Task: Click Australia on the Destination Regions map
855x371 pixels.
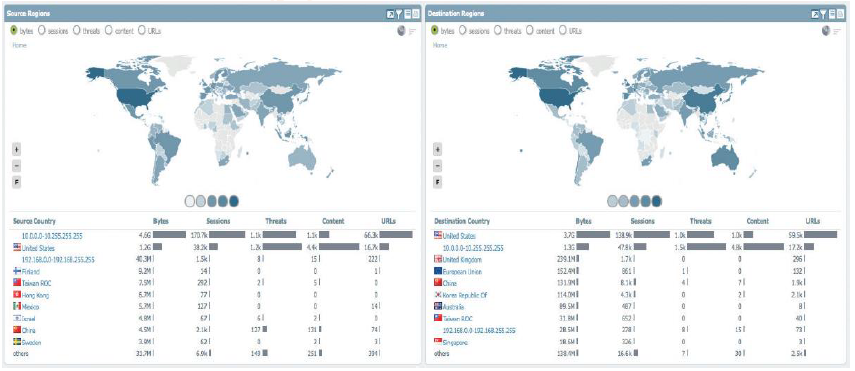Action: click(724, 156)
